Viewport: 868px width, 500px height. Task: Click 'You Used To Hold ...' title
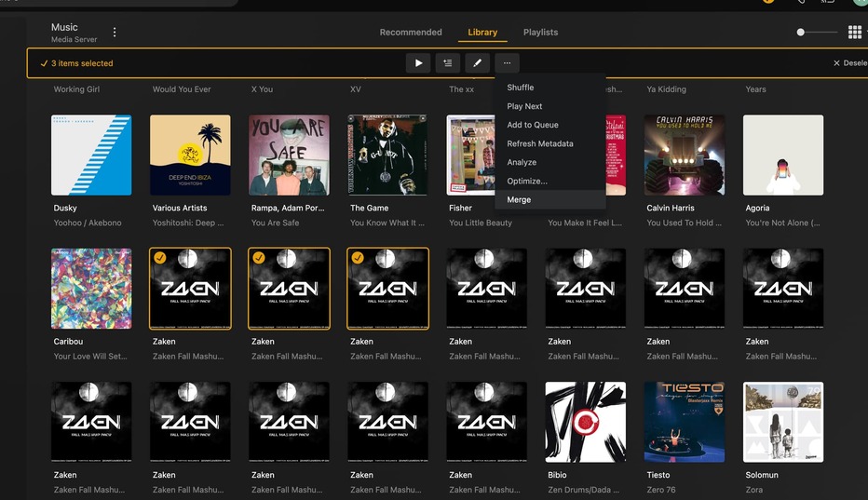(x=684, y=223)
